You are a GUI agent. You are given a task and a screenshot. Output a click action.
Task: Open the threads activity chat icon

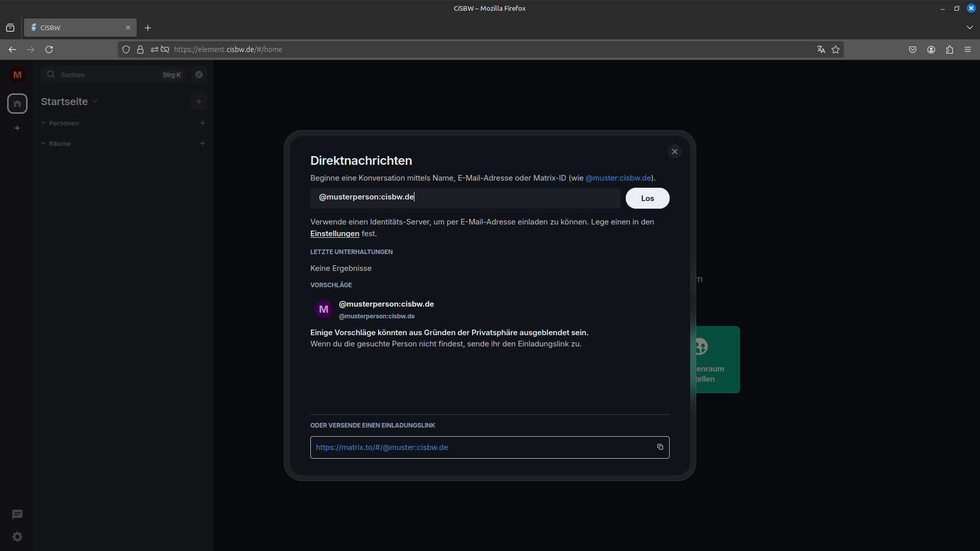tap(17, 514)
